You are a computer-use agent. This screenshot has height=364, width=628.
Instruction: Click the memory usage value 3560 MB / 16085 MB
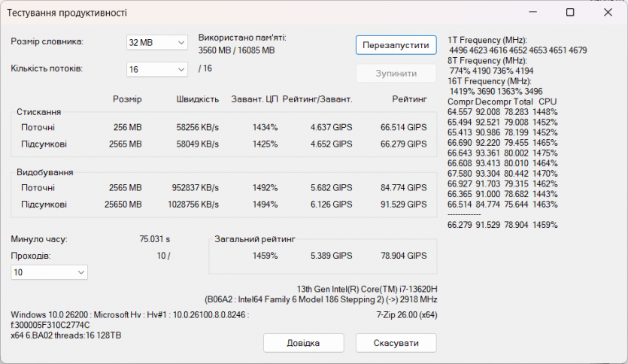(236, 50)
